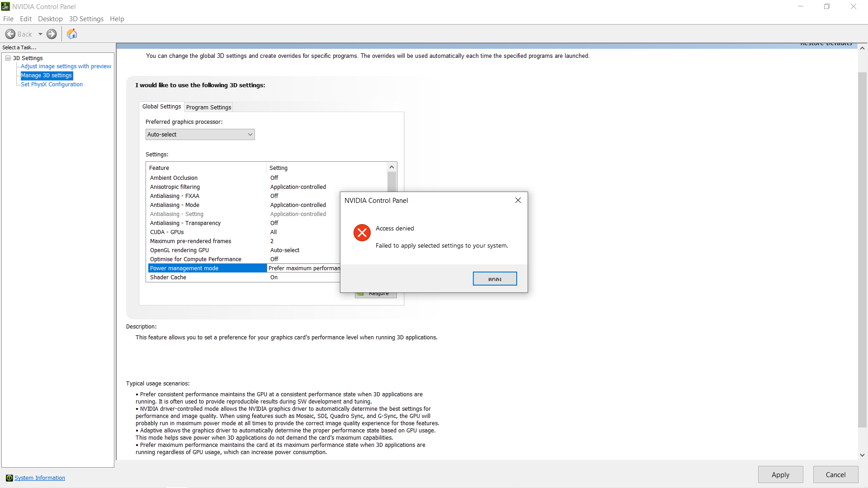Screen dimensions: 868x488
Task: Confirm the error dialog with ตกลง button
Action: (495, 279)
